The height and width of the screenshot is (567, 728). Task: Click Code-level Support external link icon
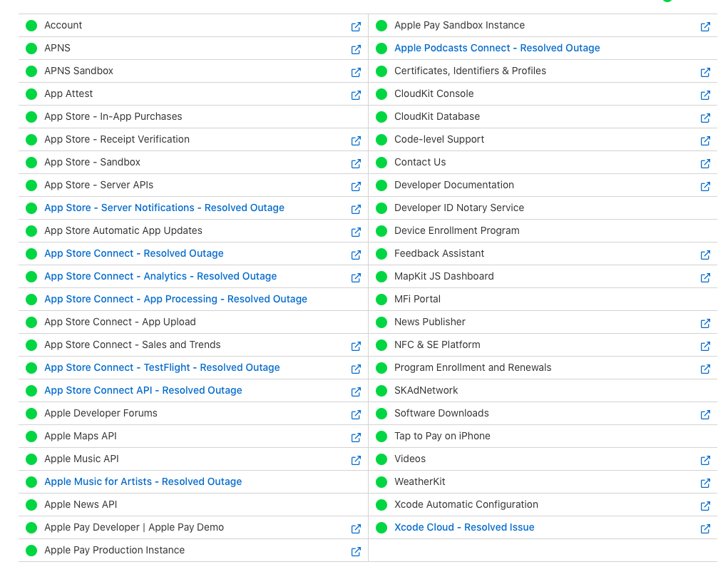tap(705, 141)
